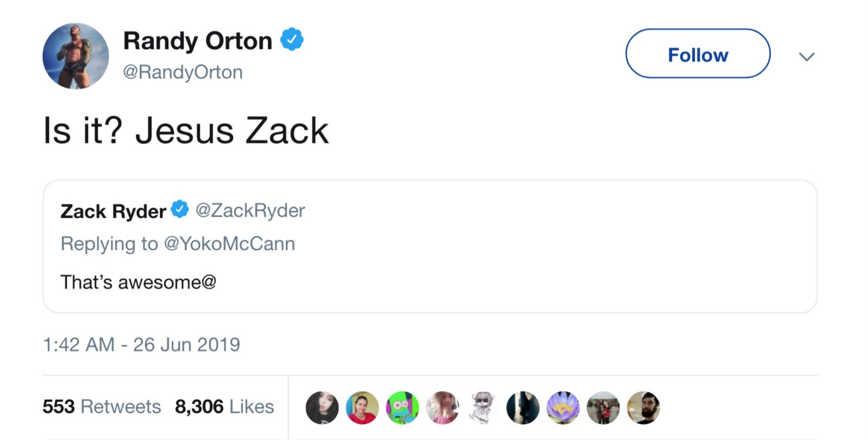
Task: View the 8,306 Likes list
Action: tap(224, 407)
